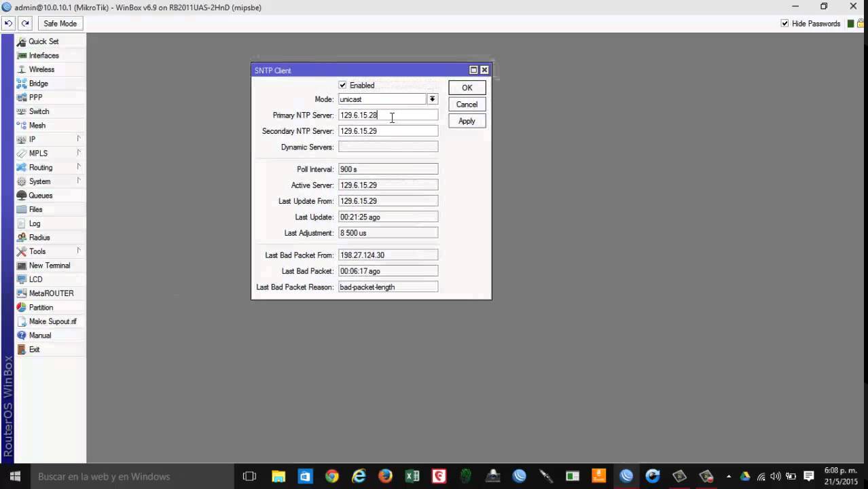Click Last Adjustment value 8 500 us
The height and width of the screenshot is (489, 868).
[x=388, y=233]
